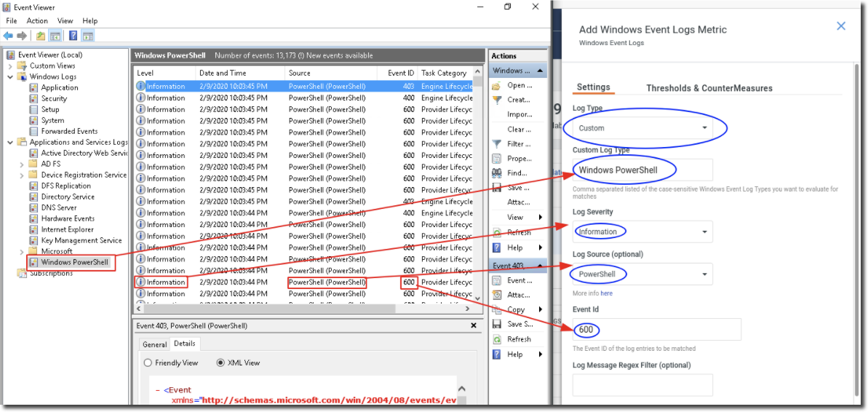This screenshot has width=868, height=412.
Task: Click the Save Selected Events floppy icon
Action: pyautogui.click(x=497, y=324)
